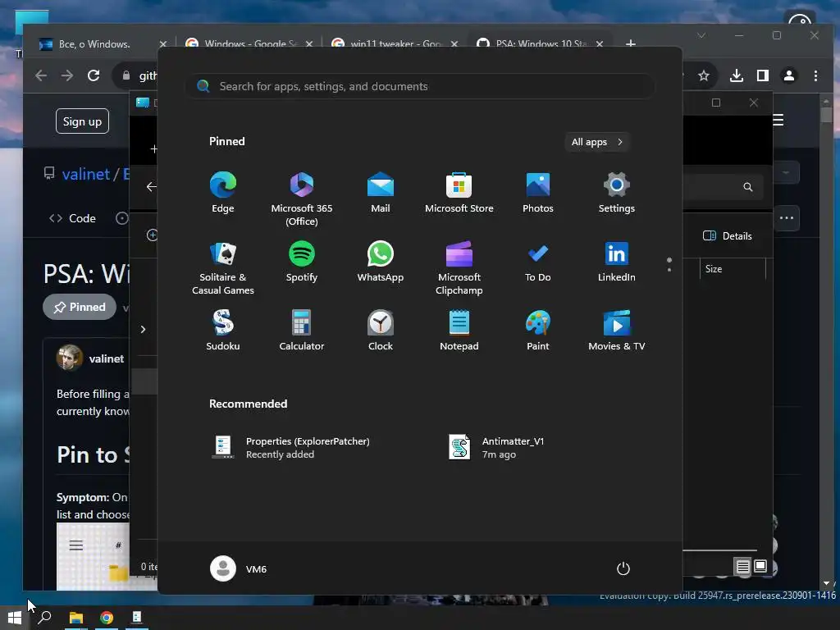Open Settings from pinned apps
This screenshot has height=630, width=840.
617,193
